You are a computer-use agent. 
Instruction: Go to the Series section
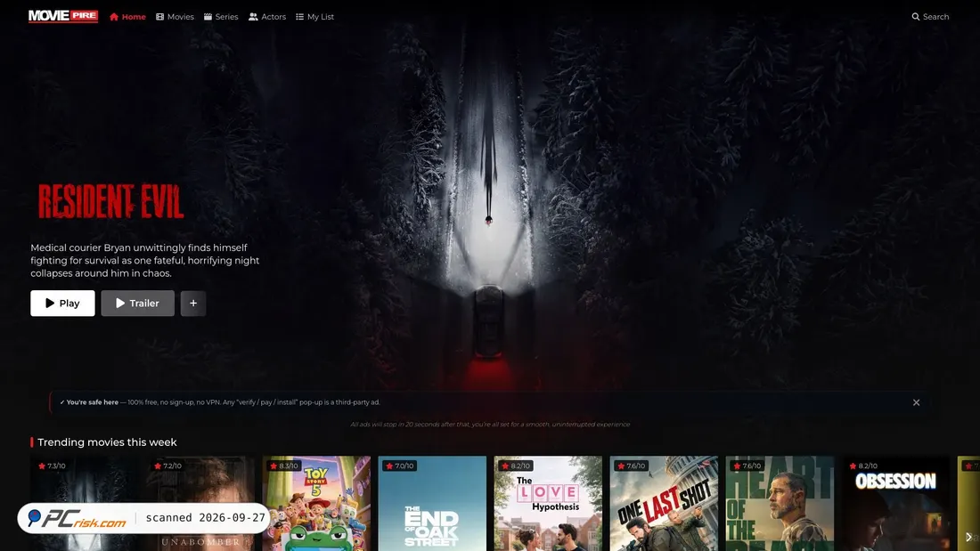click(x=221, y=17)
